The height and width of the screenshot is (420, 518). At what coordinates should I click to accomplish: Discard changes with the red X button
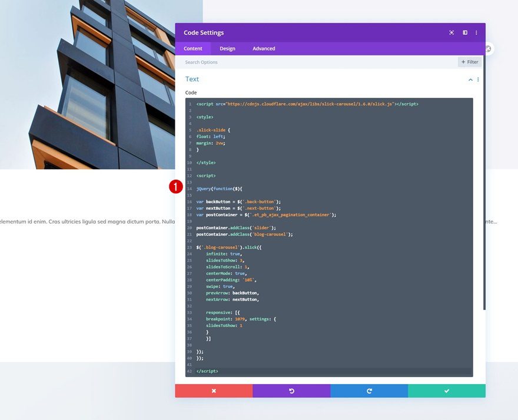pos(214,391)
